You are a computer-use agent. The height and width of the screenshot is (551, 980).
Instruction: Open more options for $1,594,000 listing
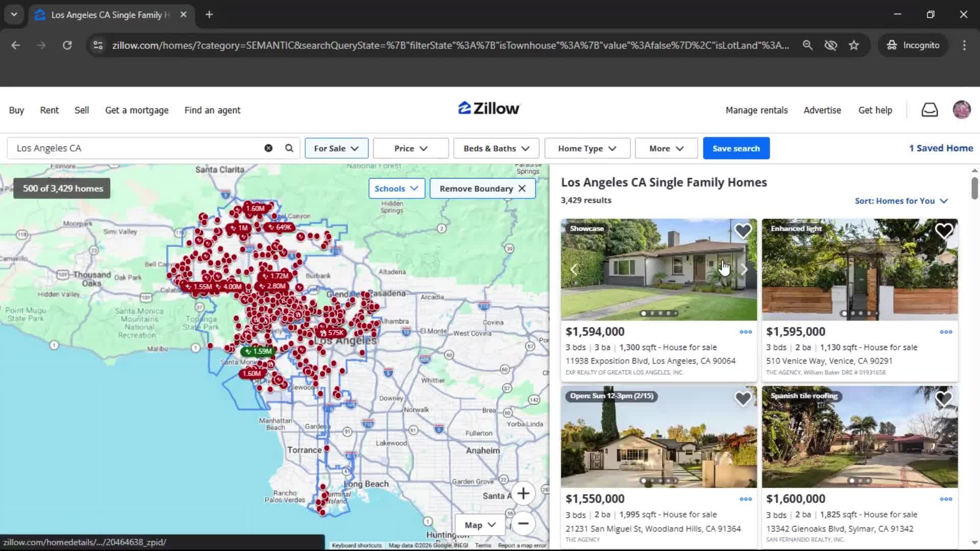[746, 332]
